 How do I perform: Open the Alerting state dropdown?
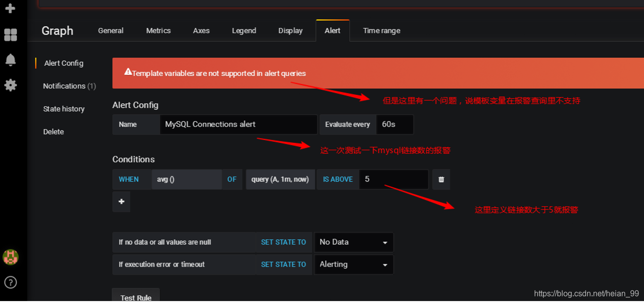[x=354, y=264]
